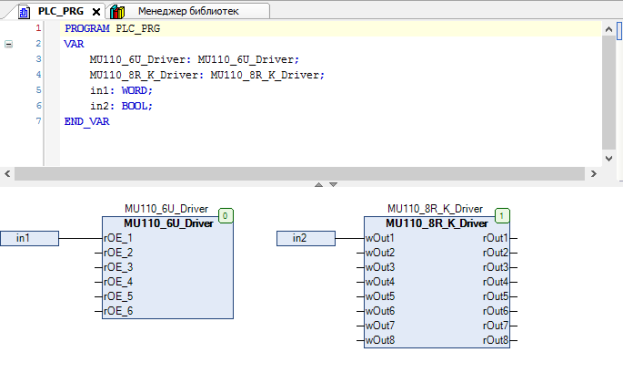Click the rOut5 output pin
Viewport: 623px width, 374px height.
point(495,296)
